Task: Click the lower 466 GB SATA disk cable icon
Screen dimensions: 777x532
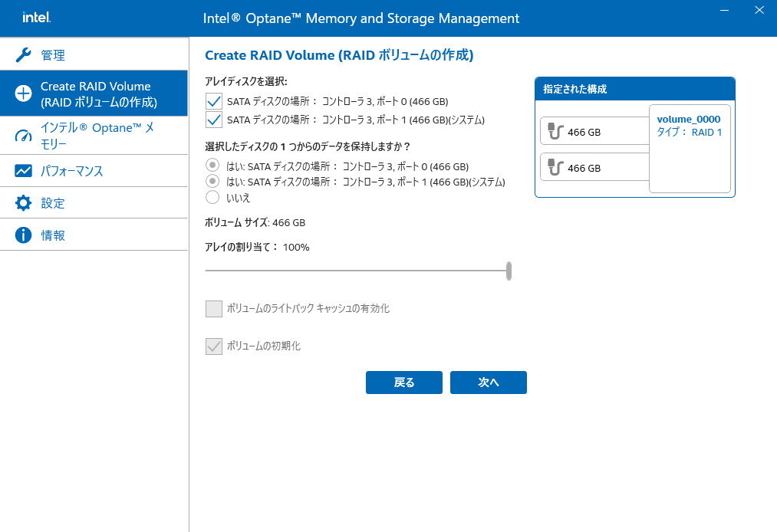Action: pyautogui.click(x=555, y=167)
